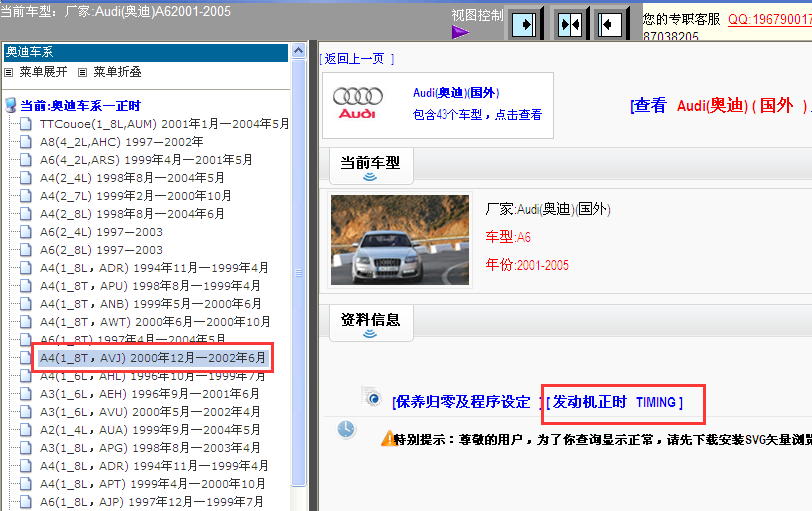Click page icon beside A4(1_8T, ANB)
This screenshot has width=812, height=511.
coord(25,303)
